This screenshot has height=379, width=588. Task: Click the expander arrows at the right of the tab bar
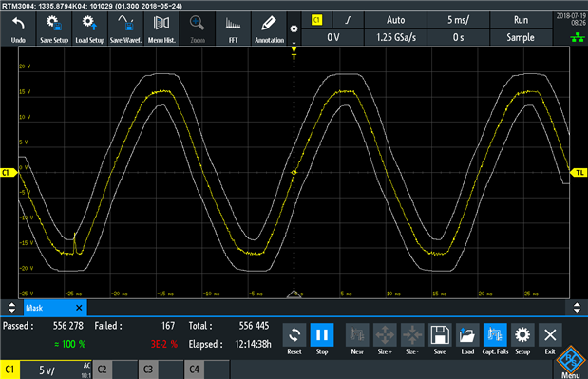[577, 308]
